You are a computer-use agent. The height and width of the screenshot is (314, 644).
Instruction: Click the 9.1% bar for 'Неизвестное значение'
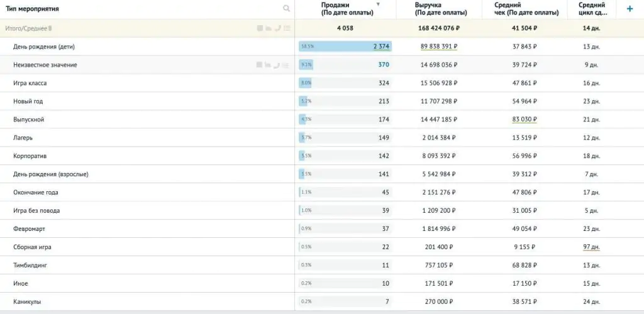click(306, 65)
